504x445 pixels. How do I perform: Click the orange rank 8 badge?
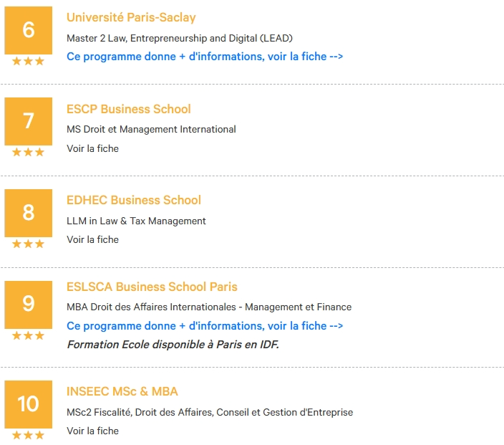pyautogui.click(x=29, y=213)
